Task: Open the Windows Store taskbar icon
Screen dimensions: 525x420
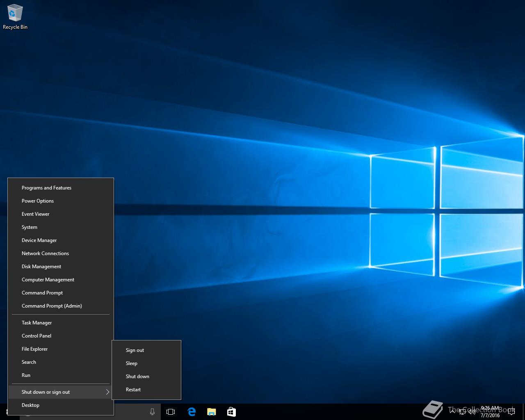Action: point(231,412)
